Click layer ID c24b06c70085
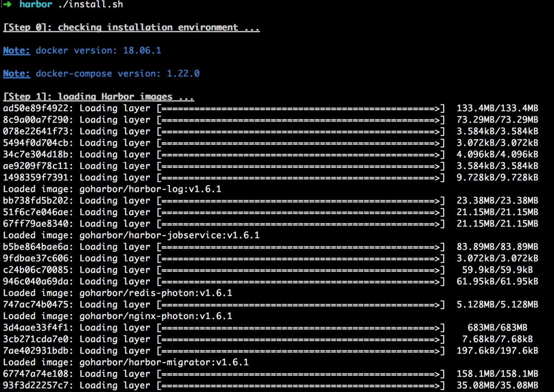 pos(36,270)
